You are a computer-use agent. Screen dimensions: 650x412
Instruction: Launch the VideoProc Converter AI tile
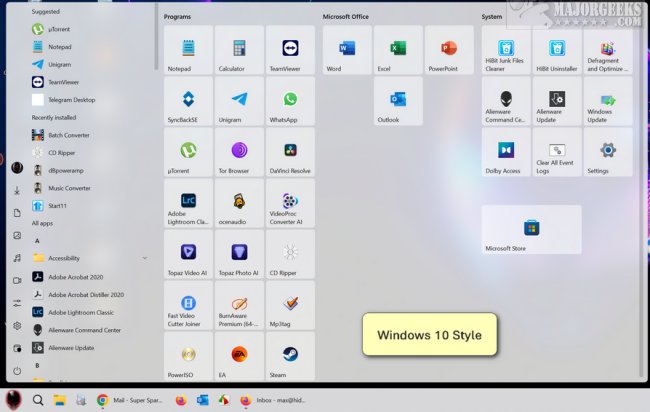(290, 203)
